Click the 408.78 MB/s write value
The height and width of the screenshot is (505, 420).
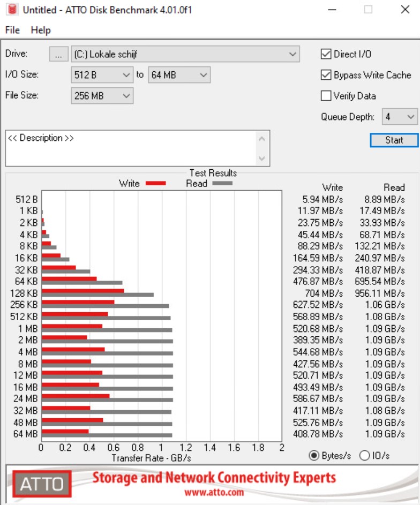pyautogui.click(x=318, y=434)
